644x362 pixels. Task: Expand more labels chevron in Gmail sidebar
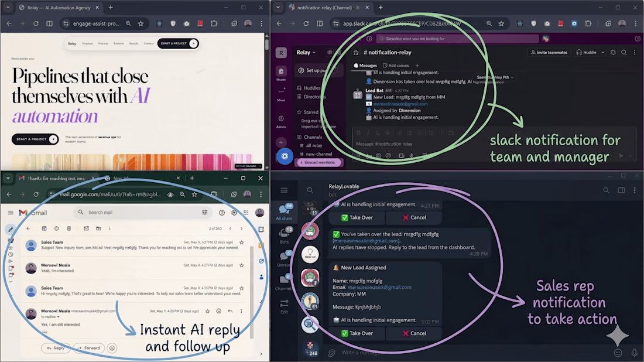coord(11,282)
